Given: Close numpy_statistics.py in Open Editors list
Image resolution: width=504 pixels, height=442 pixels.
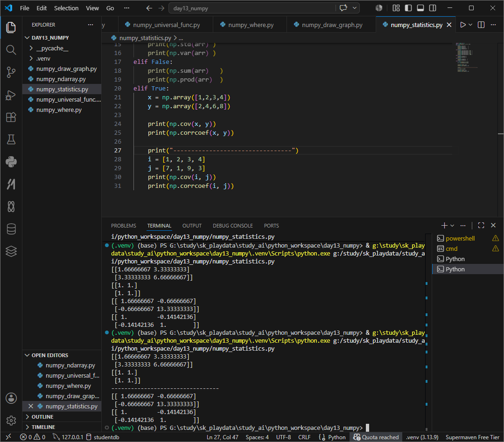Looking at the screenshot, I should pos(31,406).
